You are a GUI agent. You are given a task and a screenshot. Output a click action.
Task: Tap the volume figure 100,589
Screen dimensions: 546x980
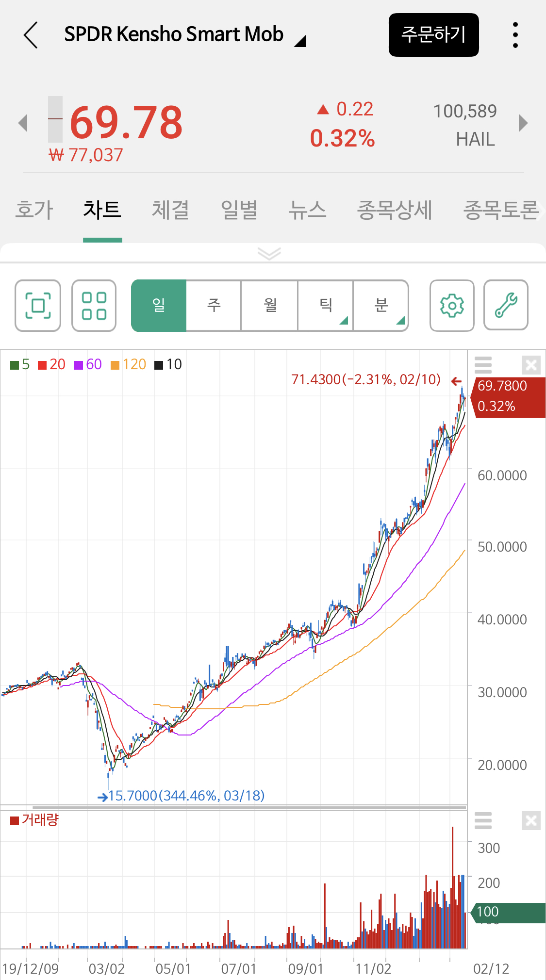(x=465, y=112)
